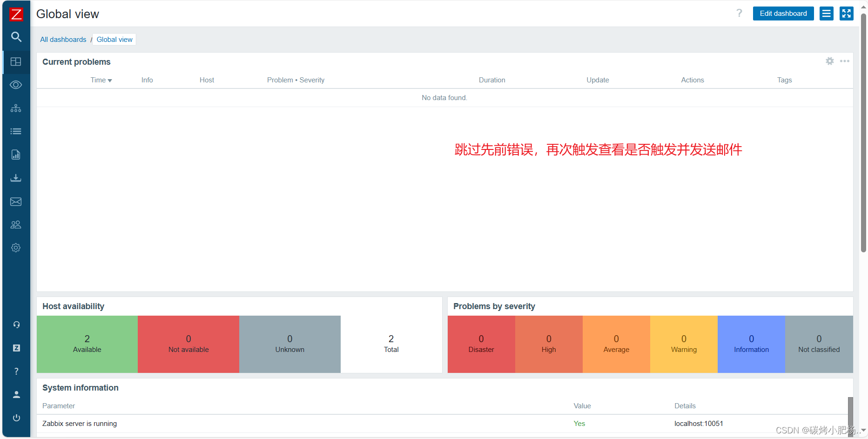
Task: Click the Actions column header
Action: point(693,80)
